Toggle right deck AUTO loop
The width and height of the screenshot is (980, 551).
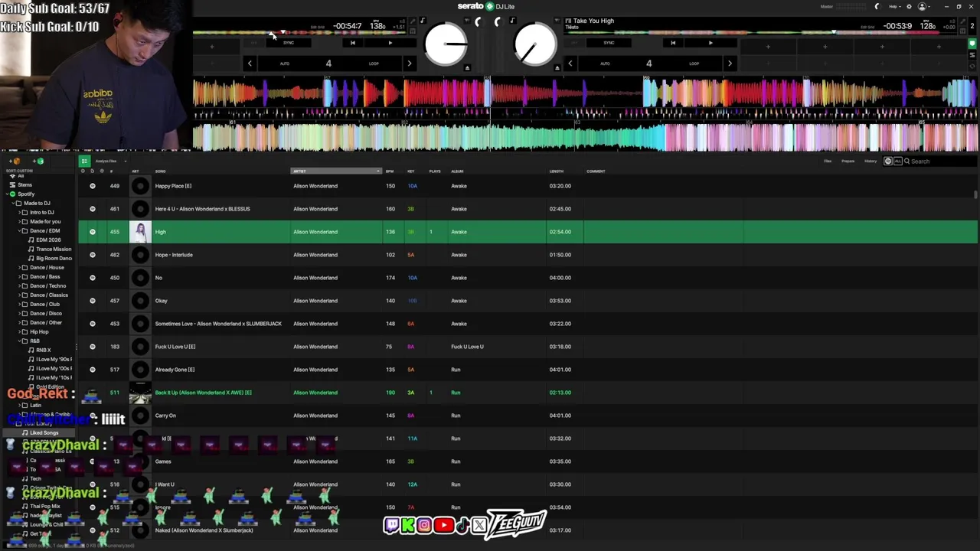(x=605, y=64)
